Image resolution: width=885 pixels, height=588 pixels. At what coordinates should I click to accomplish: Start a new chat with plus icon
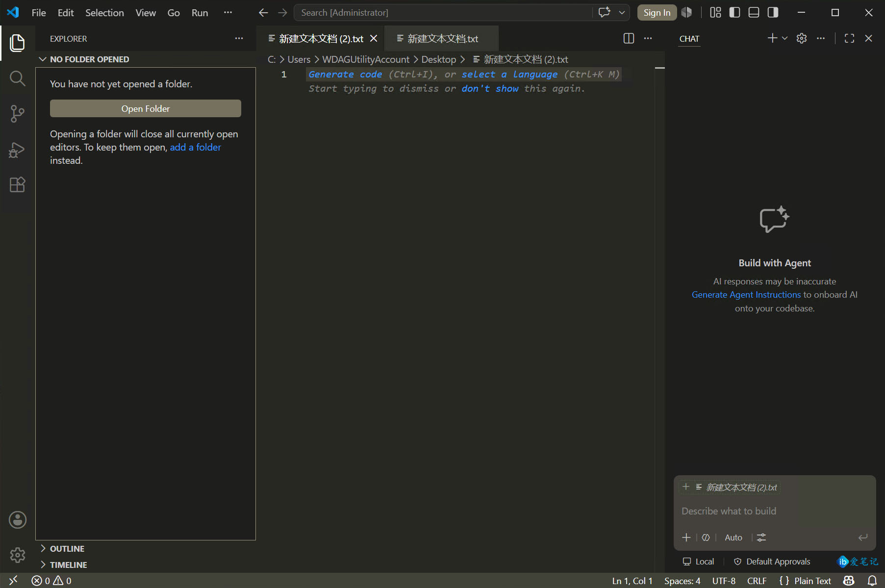[772, 38]
